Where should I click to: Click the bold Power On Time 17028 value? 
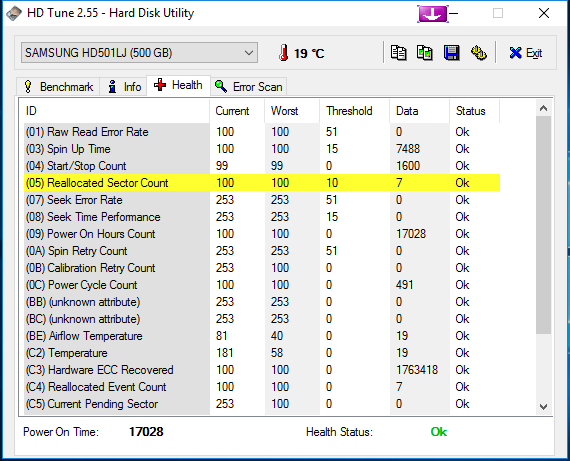(146, 432)
